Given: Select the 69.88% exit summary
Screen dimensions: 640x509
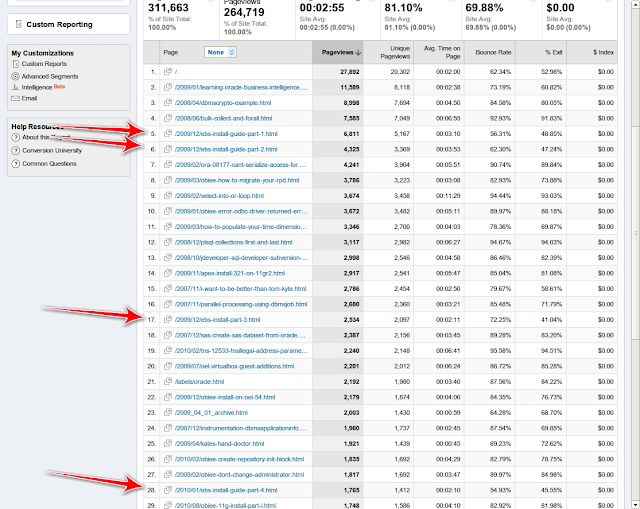Looking at the screenshot, I should pyautogui.click(x=484, y=8).
